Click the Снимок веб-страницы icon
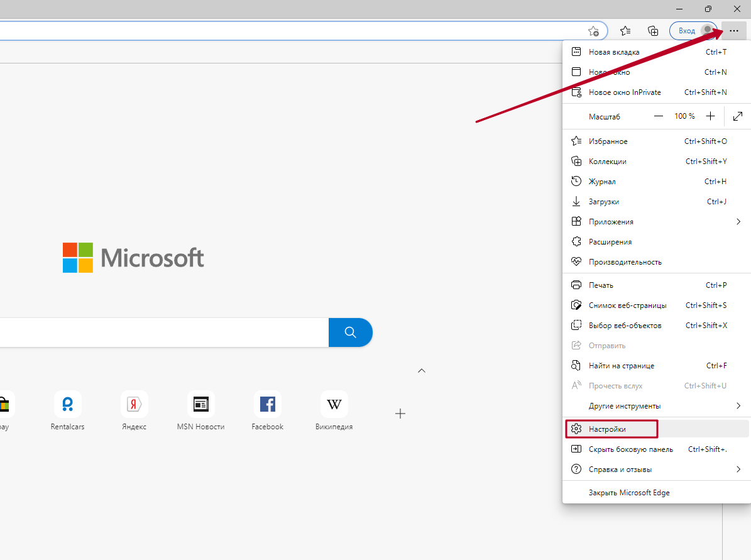Viewport: 751px width, 560px height. coord(576,305)
